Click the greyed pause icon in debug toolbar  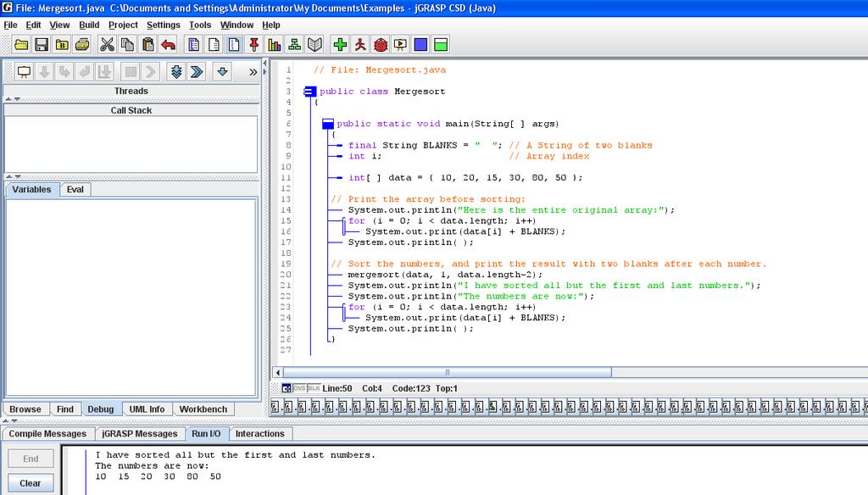pos(131,71)
